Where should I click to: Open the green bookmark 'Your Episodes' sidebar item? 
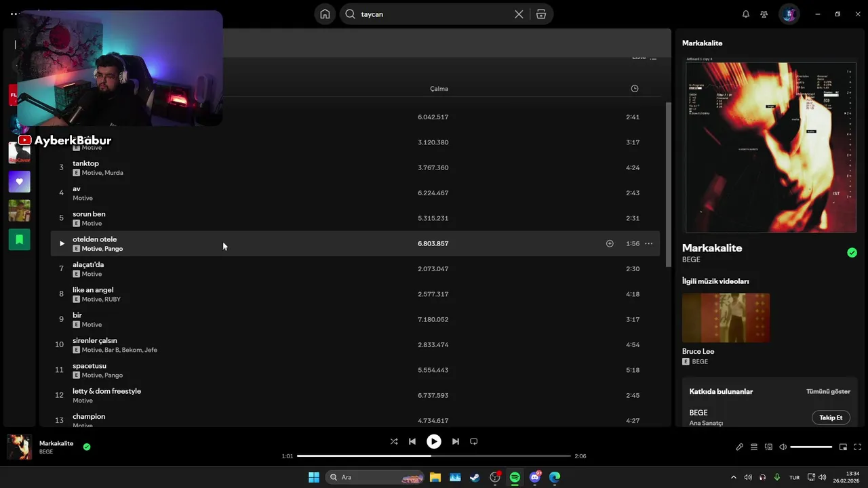point(19,239)
